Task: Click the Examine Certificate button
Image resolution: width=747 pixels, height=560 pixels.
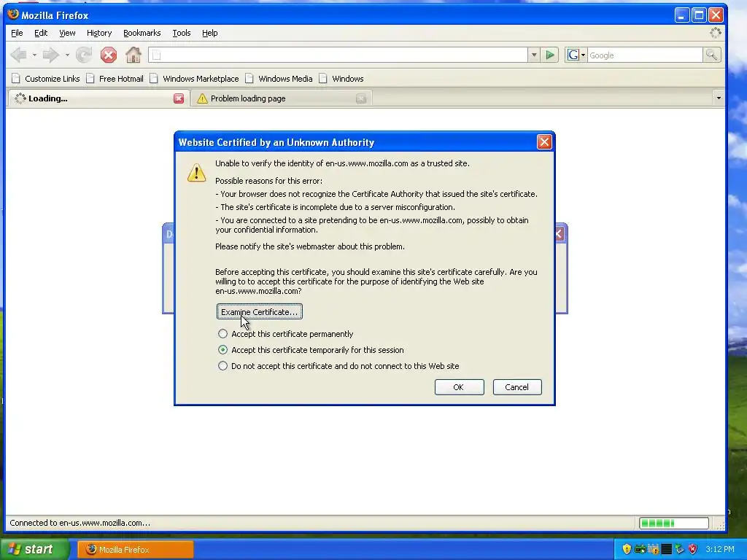Action: pyautogui.click(x=259, y=312)
